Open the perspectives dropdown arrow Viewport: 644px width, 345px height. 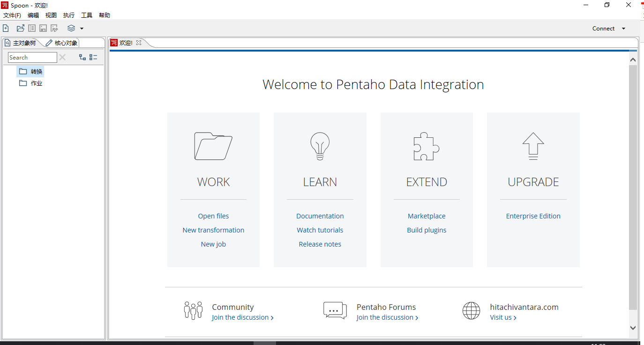(x=82, y=29)
